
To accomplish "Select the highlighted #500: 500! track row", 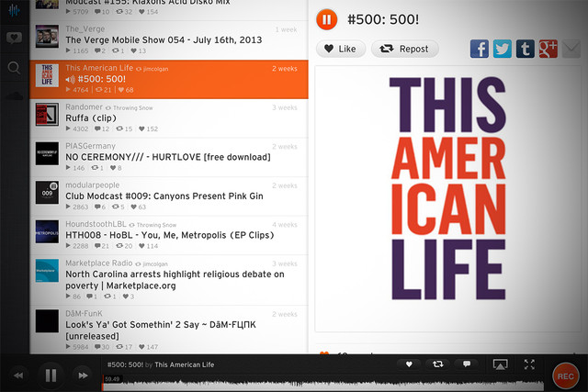I will (x=169, y=80).
